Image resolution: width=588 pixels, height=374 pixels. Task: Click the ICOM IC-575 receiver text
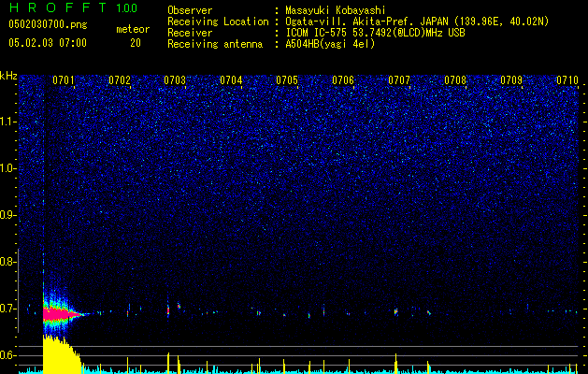click(x=375, y=33)
